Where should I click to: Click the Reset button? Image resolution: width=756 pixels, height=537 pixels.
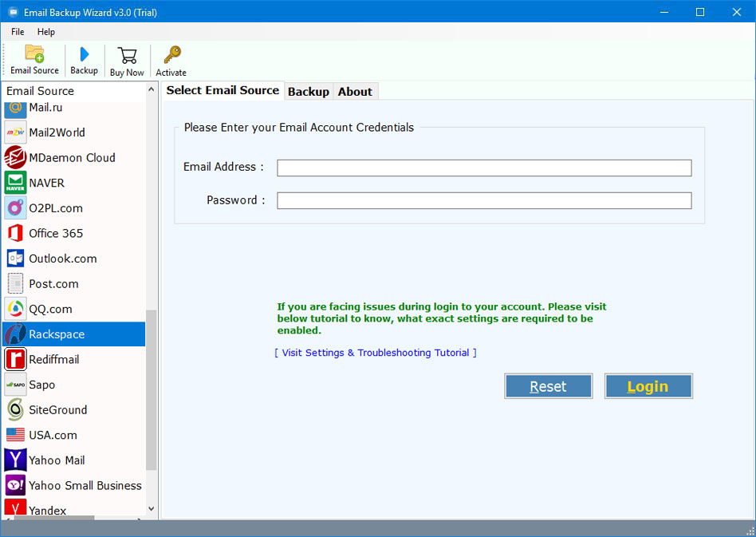tap(548, 386)
